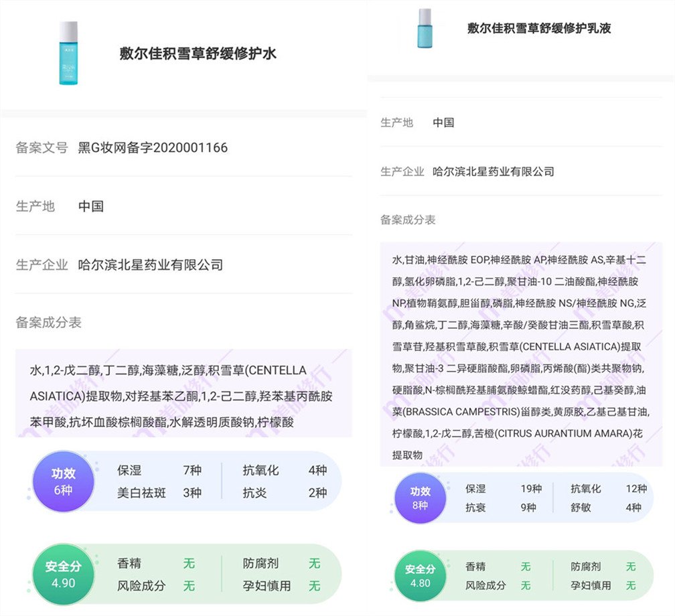Click 孕妇慎用 in the 4.90 safety row
Screen dimensions: 675x616
click(x=267, y=585)
